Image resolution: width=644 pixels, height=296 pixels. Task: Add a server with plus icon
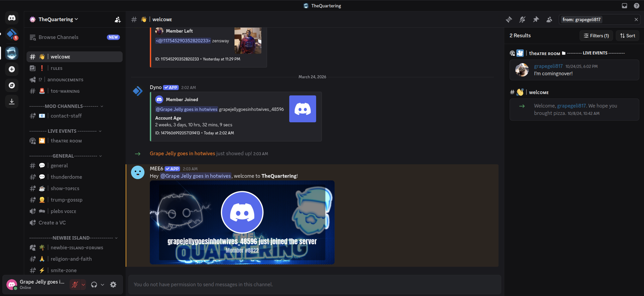pos(12,69)
